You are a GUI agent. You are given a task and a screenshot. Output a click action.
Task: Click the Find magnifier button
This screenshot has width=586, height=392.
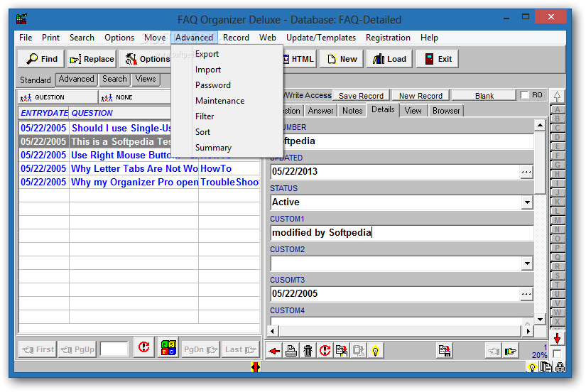(x=41, y=59)
